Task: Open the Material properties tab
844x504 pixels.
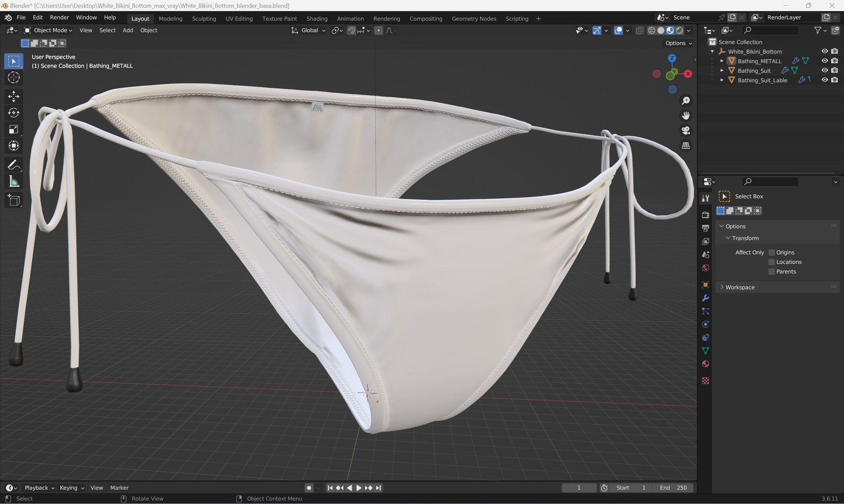Action: (x=705, y=364)
